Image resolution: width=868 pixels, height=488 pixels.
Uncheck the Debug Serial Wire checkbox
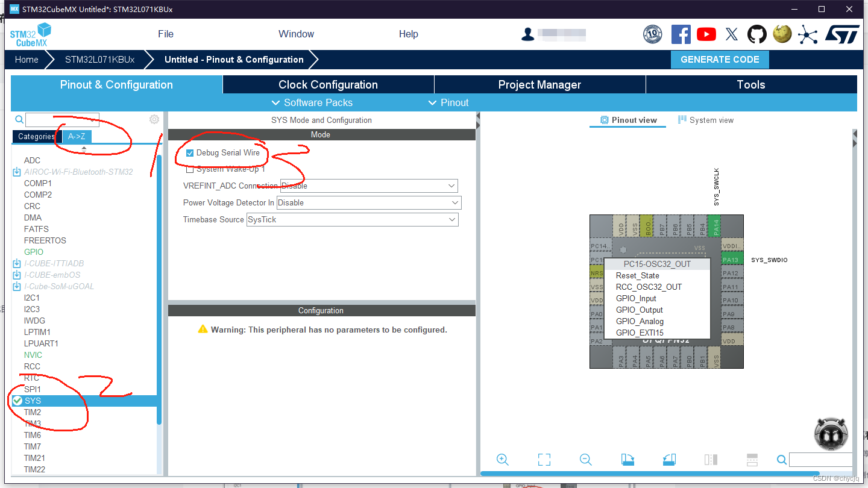(x=190, y=153)
